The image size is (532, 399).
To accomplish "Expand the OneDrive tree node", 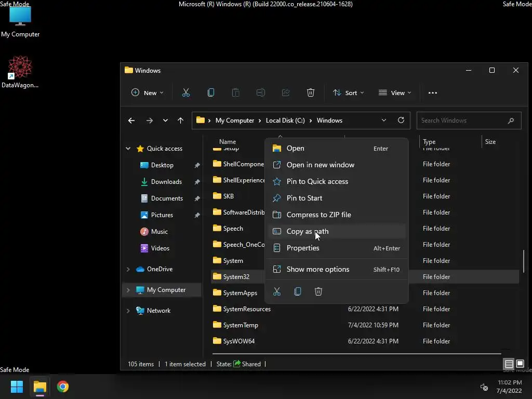I will click(128, 269).
